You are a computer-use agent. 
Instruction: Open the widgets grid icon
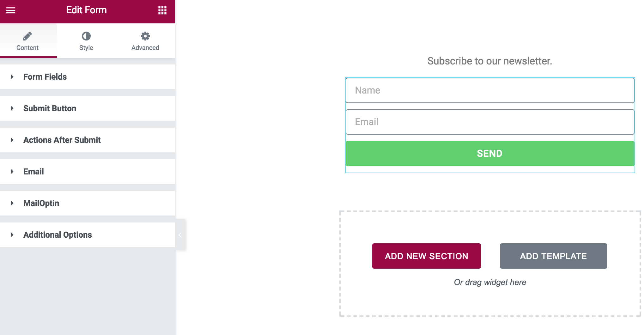[162, 10]
